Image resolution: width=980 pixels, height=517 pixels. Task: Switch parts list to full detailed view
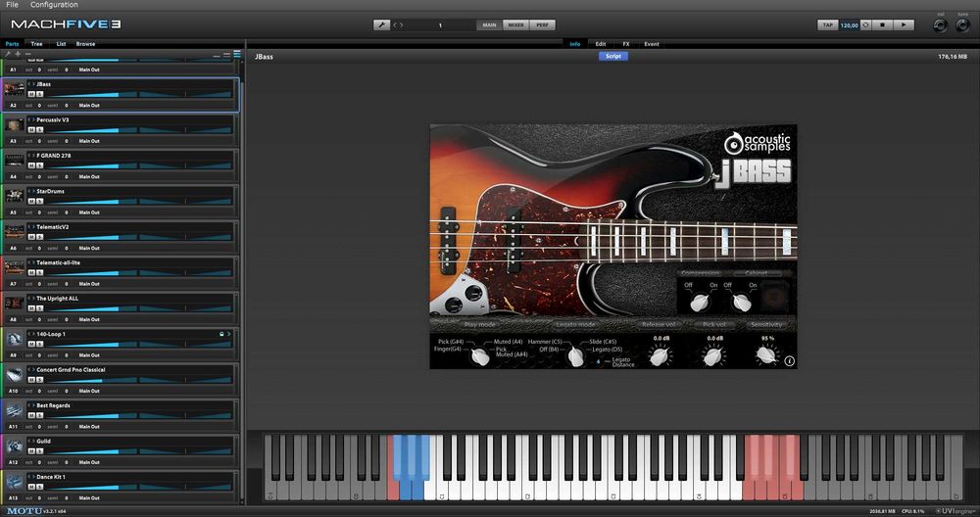237,54
